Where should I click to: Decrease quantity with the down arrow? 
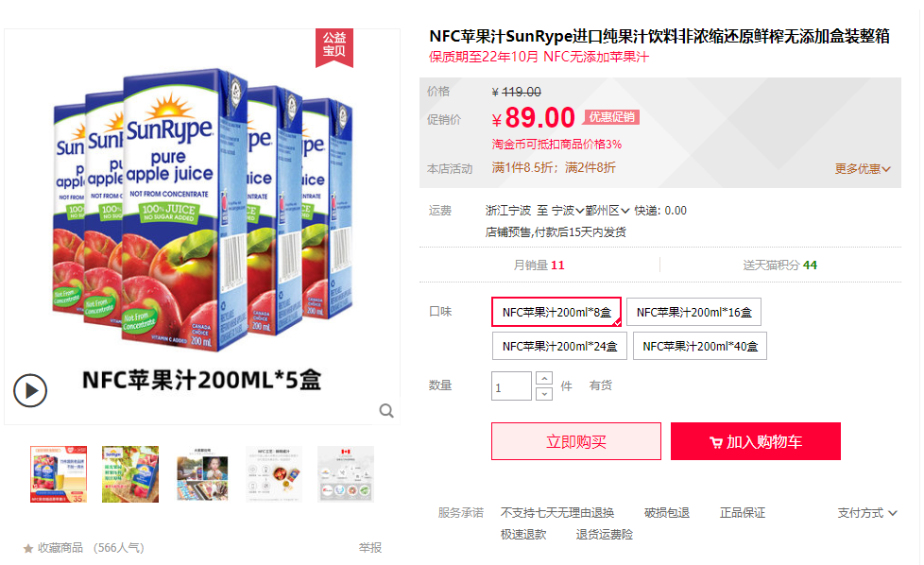click(544, 394)
